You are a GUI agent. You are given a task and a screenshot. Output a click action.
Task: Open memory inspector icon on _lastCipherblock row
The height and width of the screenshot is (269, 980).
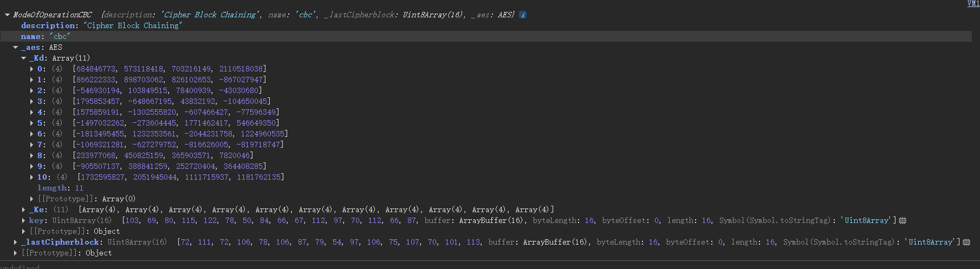[966, 242]
